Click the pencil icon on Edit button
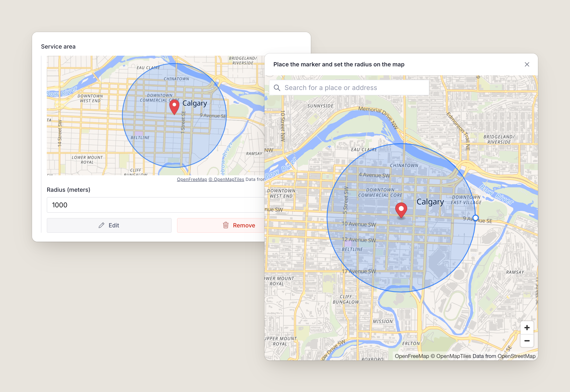 101,225
